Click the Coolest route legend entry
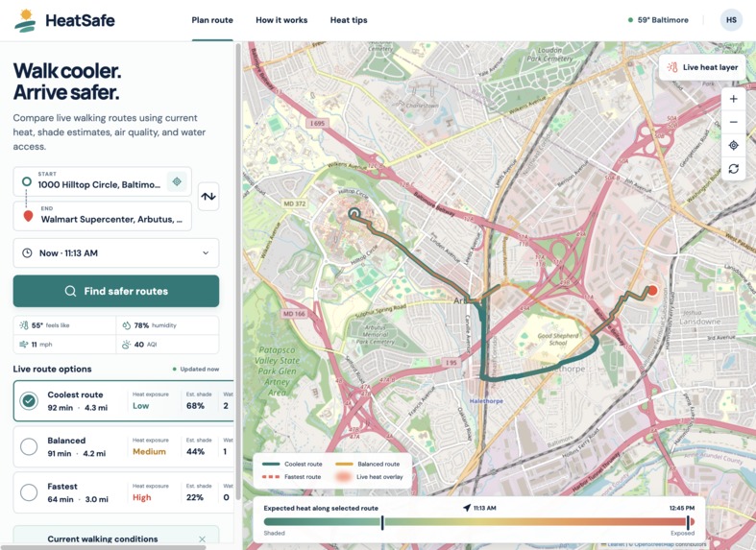756x550 pixels. [x=292, y=464]
